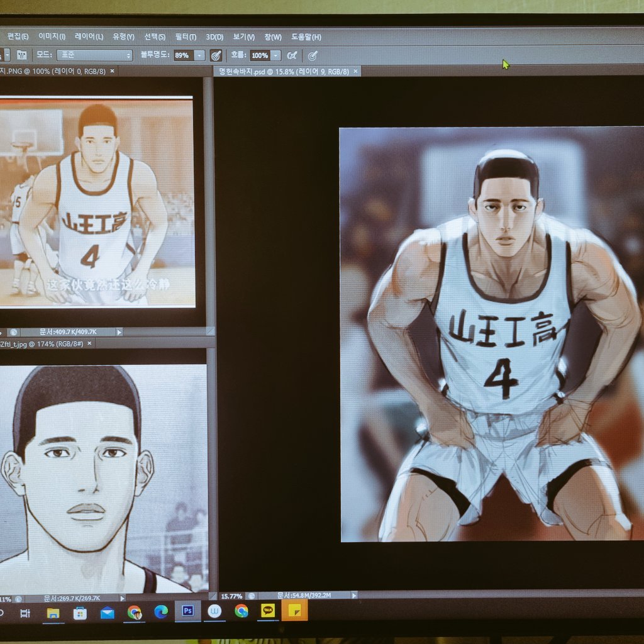Expand the opacity slider arrow
The width and height of the screenshot is (644, 644).
(199, 55)
